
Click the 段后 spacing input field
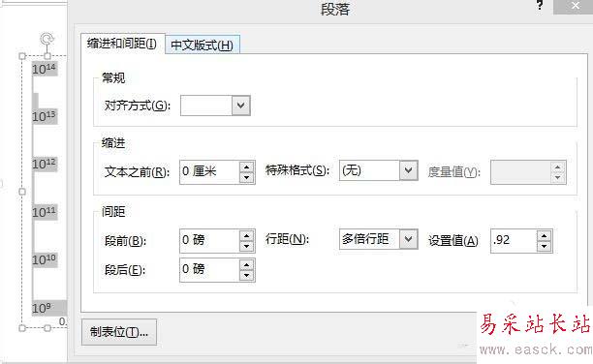(x=209, y=270)
